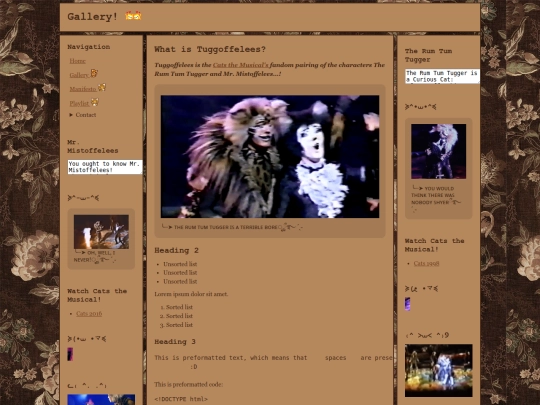The image size is (540, 405).
Task: Open the Gallery navigation link
Action: (79, 75)
